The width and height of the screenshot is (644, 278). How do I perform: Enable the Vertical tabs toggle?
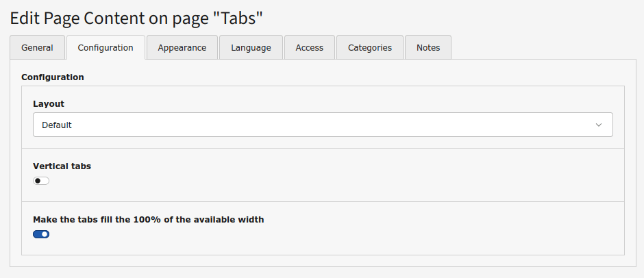(x=41, y=181)
